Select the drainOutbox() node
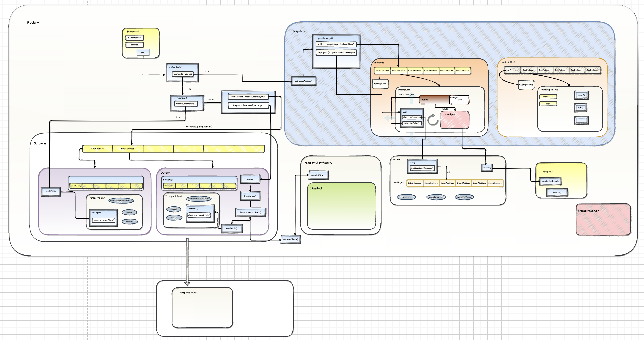The height and width of the screenshot is (340, 644). click(x=250, y=196)
